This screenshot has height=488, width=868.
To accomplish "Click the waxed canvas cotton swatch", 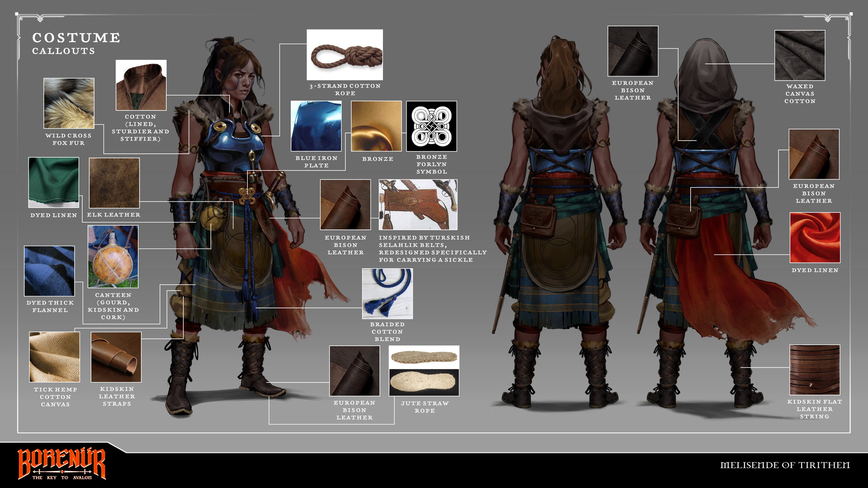I will coord(800,55).
